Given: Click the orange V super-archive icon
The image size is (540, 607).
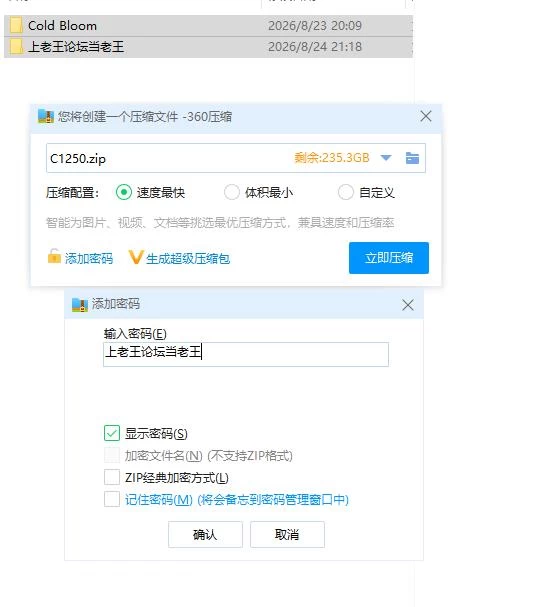Looking at the screenshot, I should tap(136, 257).
